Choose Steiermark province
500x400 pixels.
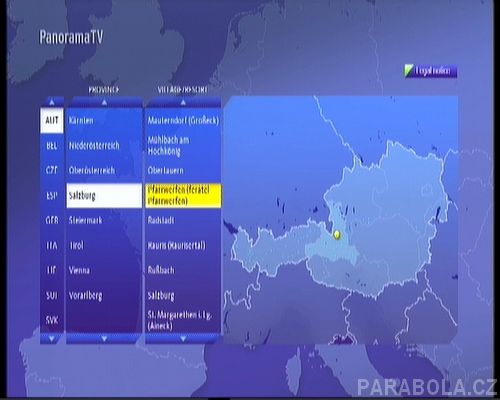(x=104, y=220)
